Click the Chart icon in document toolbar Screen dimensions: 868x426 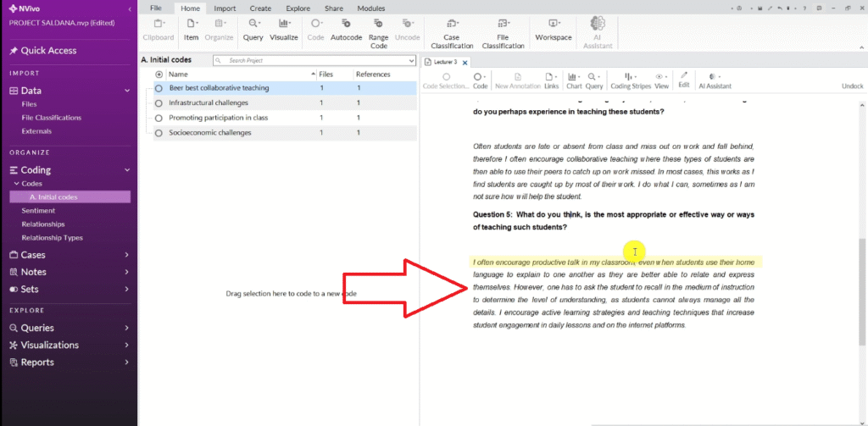pos(573,80)
